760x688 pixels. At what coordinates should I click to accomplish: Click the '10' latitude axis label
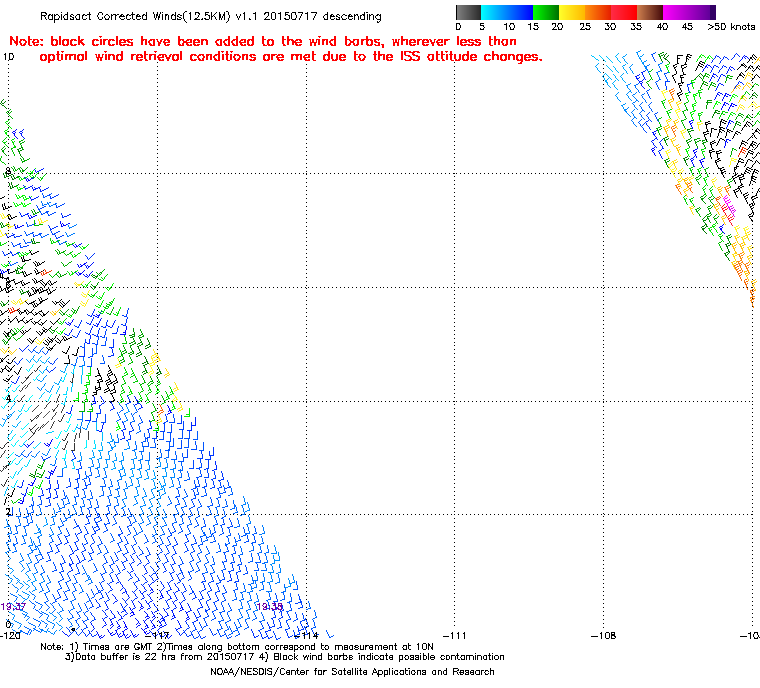(9, 57)
